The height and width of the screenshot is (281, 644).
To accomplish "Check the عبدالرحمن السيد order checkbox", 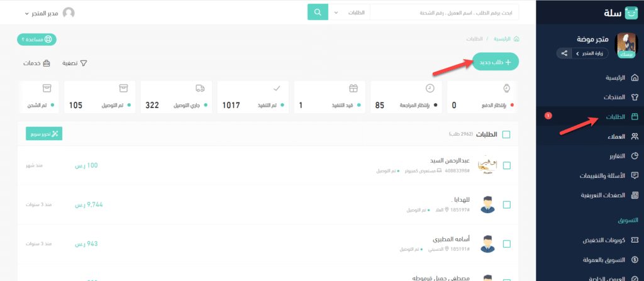I will 507,165.
